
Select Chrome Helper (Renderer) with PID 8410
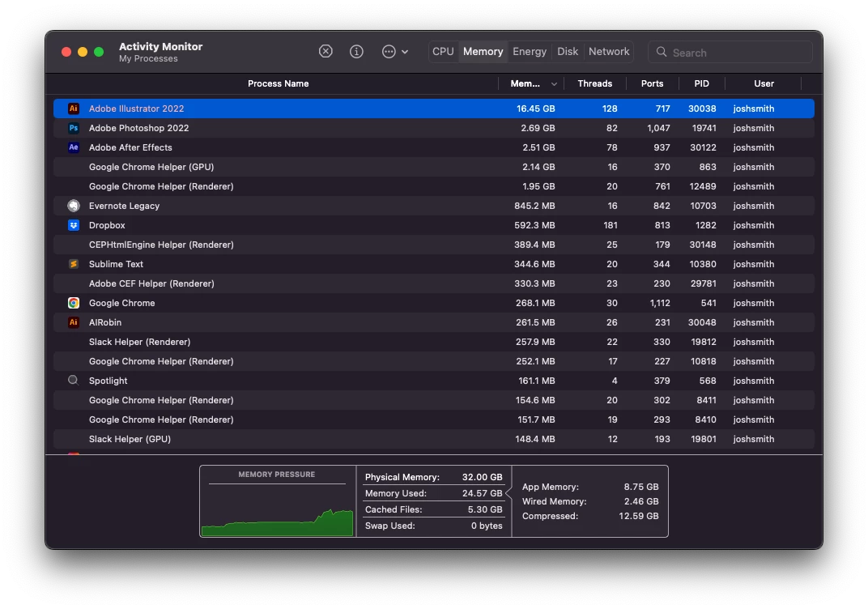434,419
